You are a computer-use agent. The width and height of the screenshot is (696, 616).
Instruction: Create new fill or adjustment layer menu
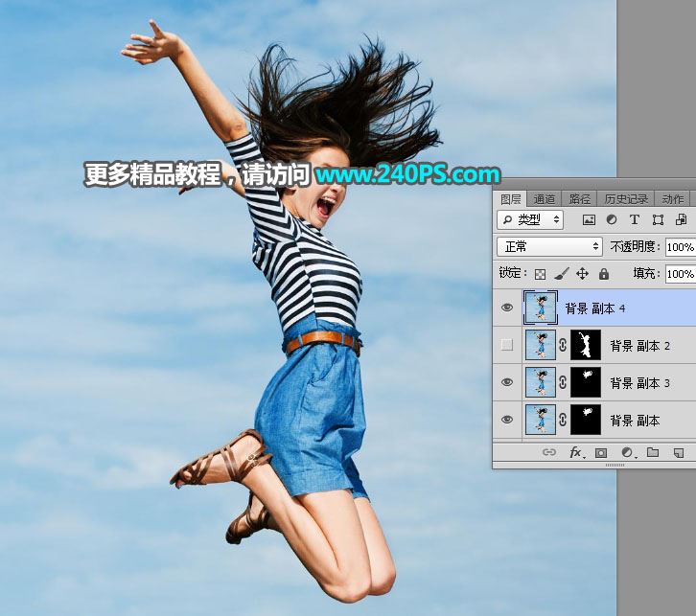(x=627, y=452)
